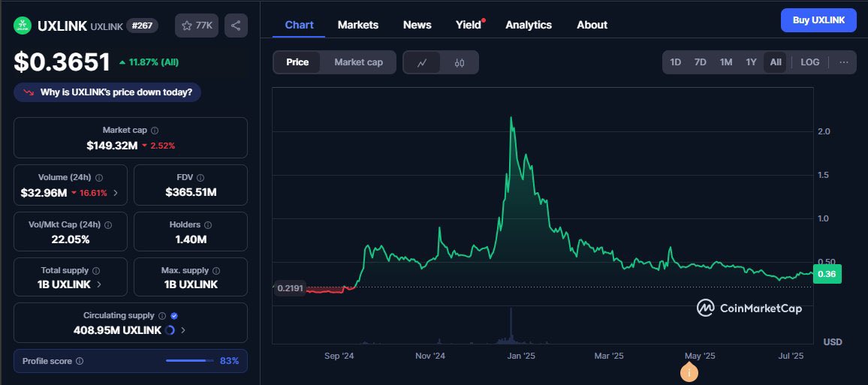The image size is (868, 385).
Task: Click the 0.36 current price label on chart
Action: coord(827,275)
